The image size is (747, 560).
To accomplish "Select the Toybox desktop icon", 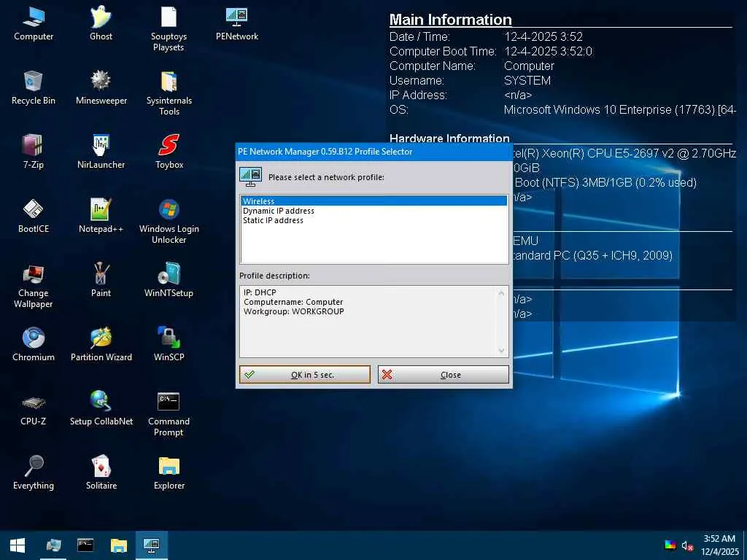I will (169, 152).
